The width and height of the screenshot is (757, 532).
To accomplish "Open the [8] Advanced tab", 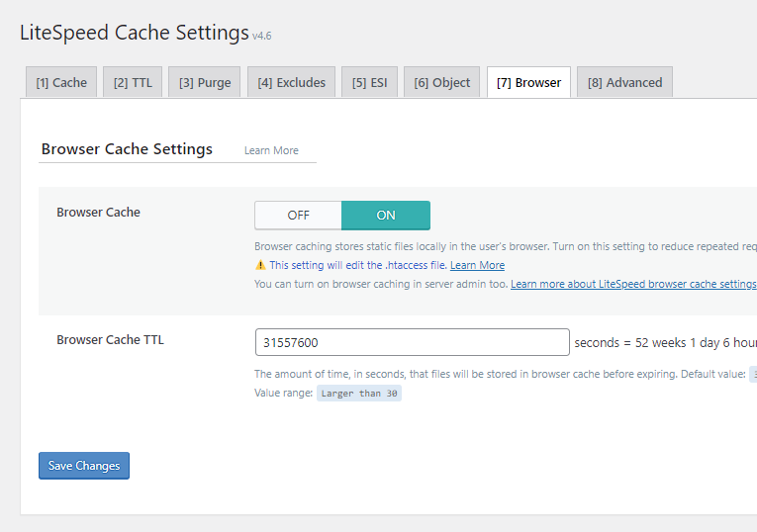I will tap(624, 82).
